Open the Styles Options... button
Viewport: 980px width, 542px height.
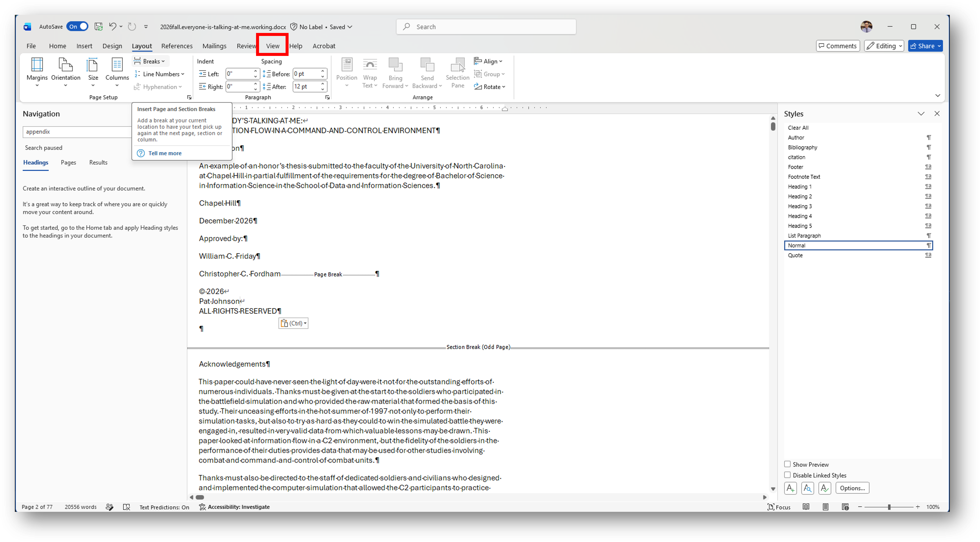852,488
